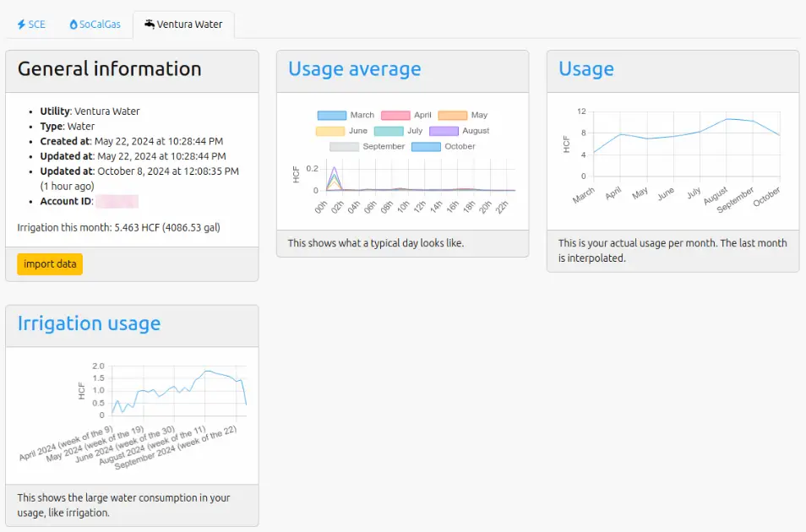The width and height of the screenshot is (806, 532).
Task: Click the Ventura Water faucet icon
Action: (x=150, y=24)
